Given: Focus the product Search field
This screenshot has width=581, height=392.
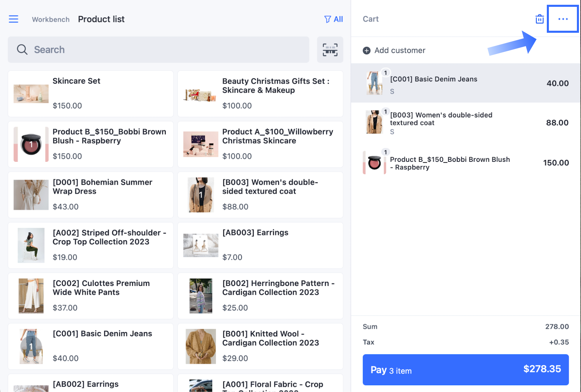Looking at the screenshot, I should coord(159,50).
